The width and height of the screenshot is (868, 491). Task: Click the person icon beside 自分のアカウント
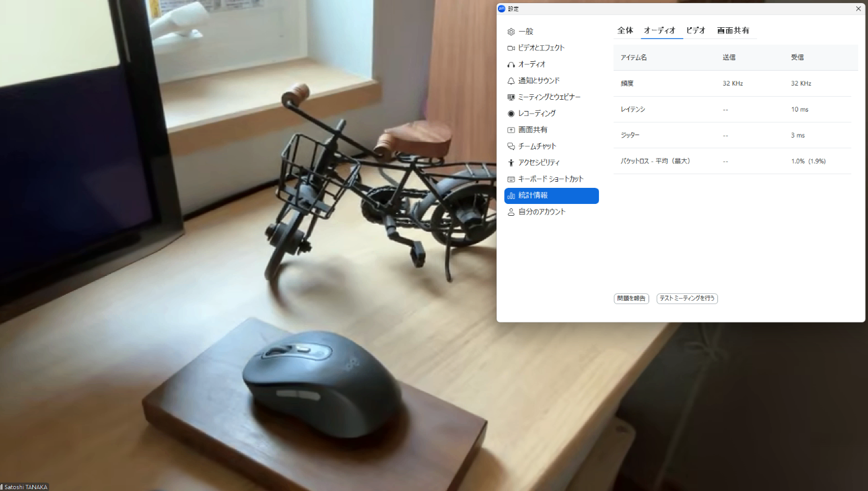511,212
